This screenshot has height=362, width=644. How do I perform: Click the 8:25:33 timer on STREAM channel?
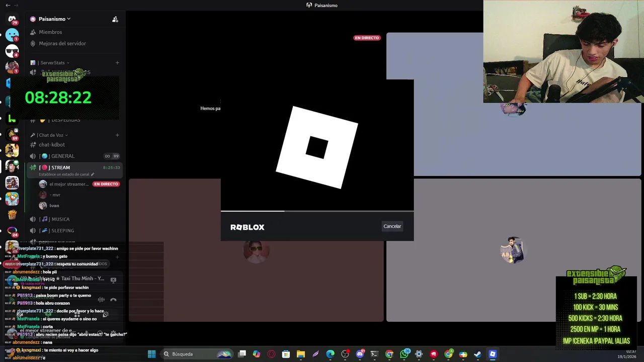click(112, 167)
